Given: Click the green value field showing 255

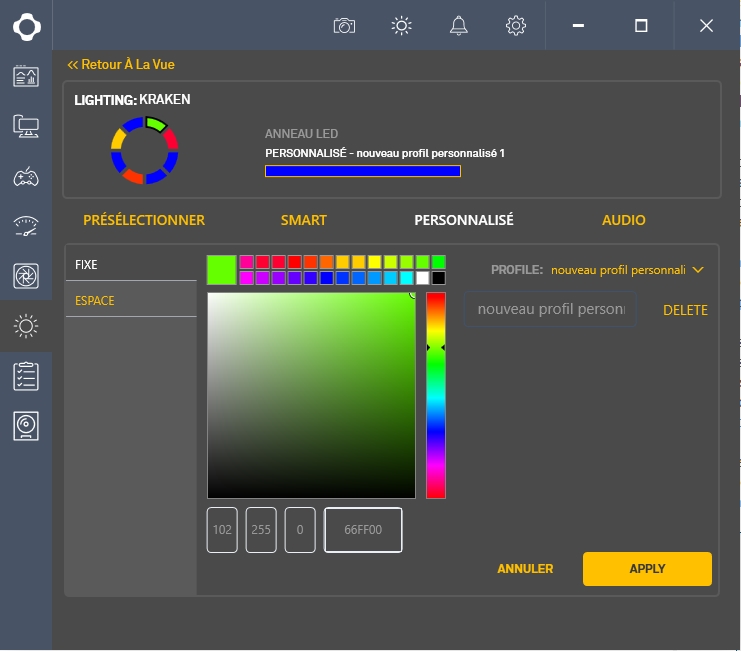Looking at the screenshot, I should (261, 530).
